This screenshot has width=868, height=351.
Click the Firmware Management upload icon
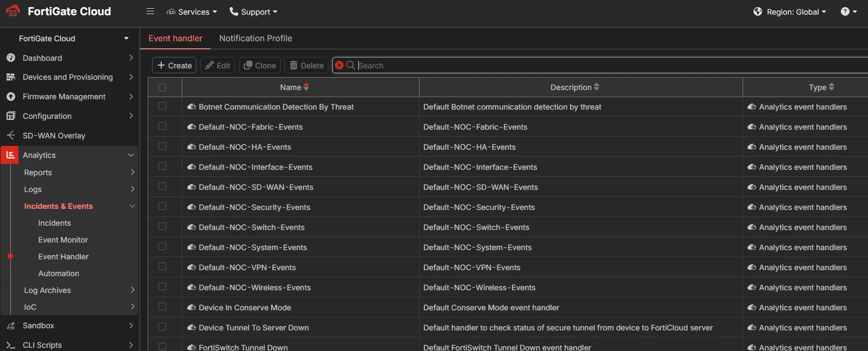(11, 97)
